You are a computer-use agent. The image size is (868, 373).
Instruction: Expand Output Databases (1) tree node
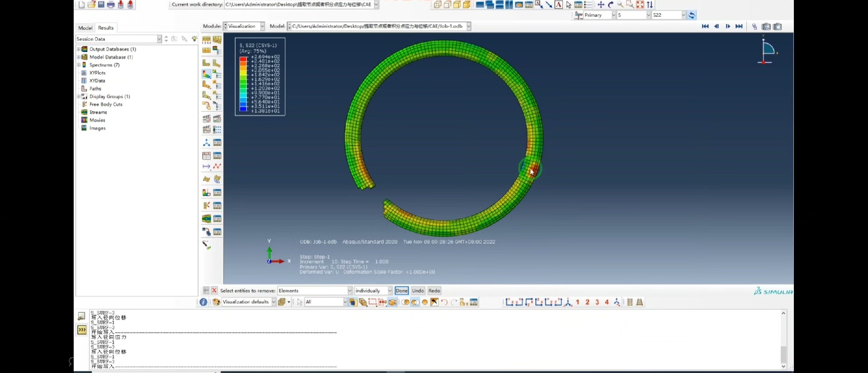click(x=78, y=49)
